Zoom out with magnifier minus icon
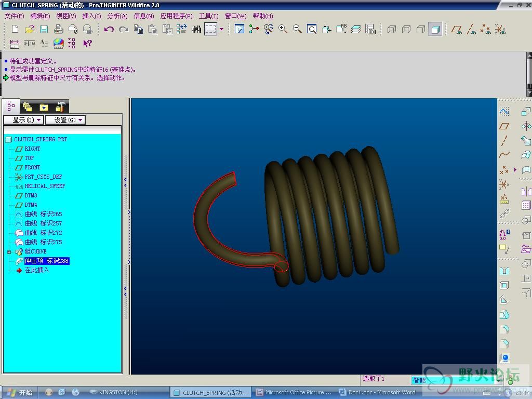 coord(298,29)
